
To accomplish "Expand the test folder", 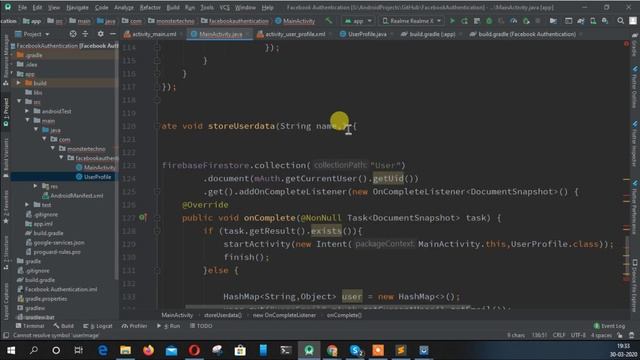I will point(27,204).
